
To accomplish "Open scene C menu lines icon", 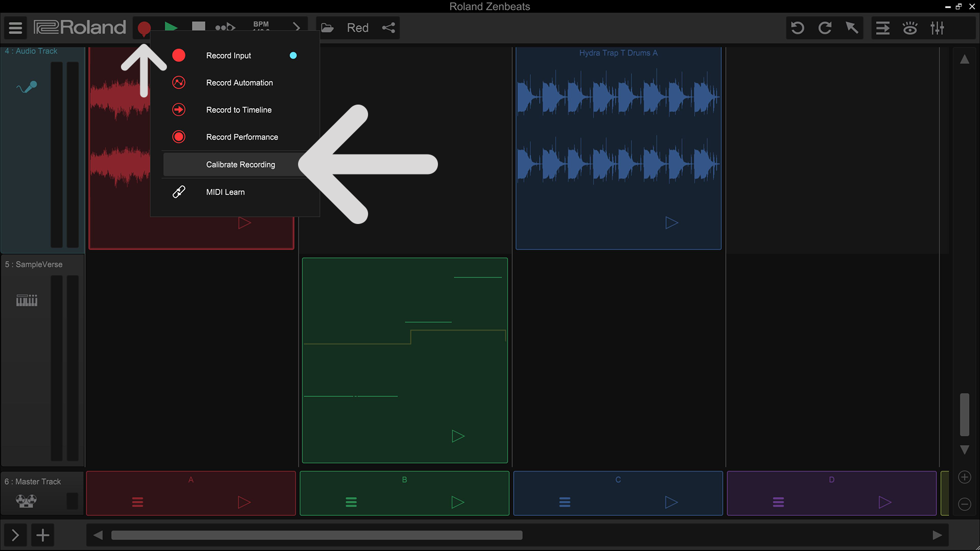I will click(565, 502).
